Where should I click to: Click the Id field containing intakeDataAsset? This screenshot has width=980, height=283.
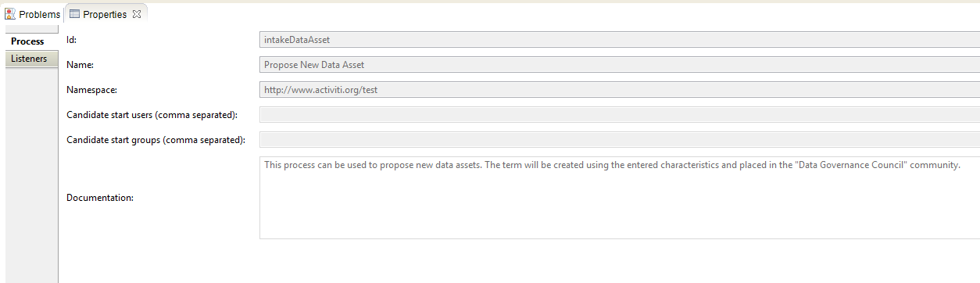[x=620, y=40]
